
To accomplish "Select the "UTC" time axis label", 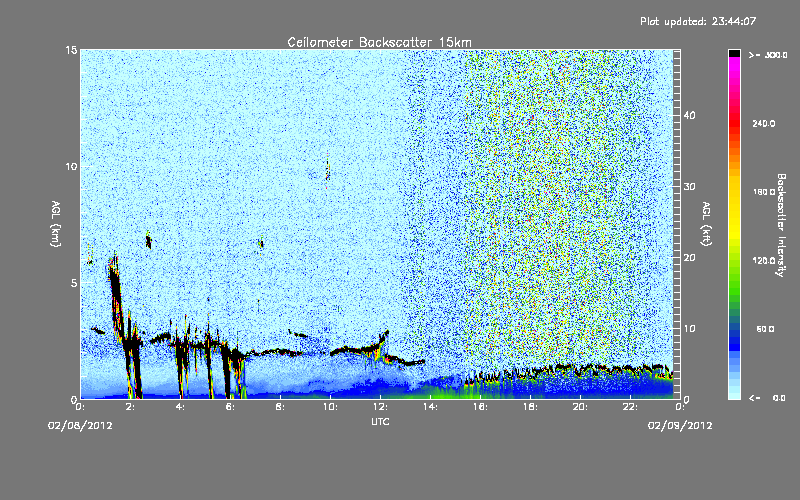I will [380, 421].
